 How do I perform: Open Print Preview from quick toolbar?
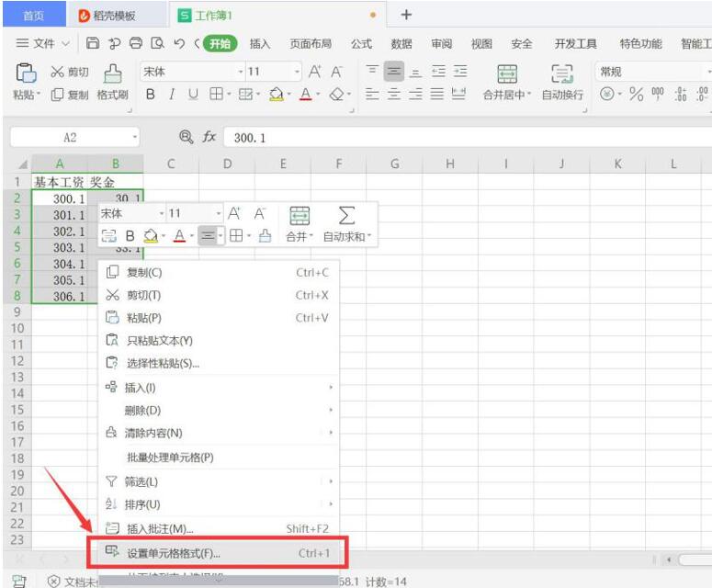point(157,43)
